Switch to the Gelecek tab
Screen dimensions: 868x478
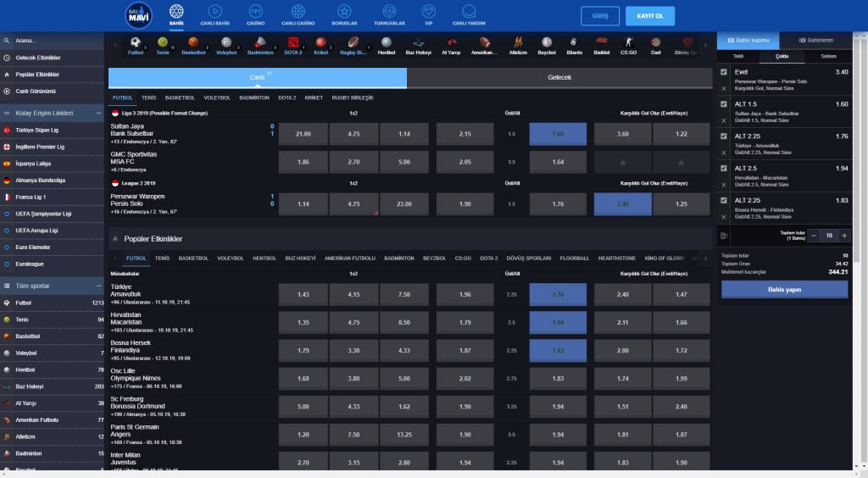coord(559,77)
